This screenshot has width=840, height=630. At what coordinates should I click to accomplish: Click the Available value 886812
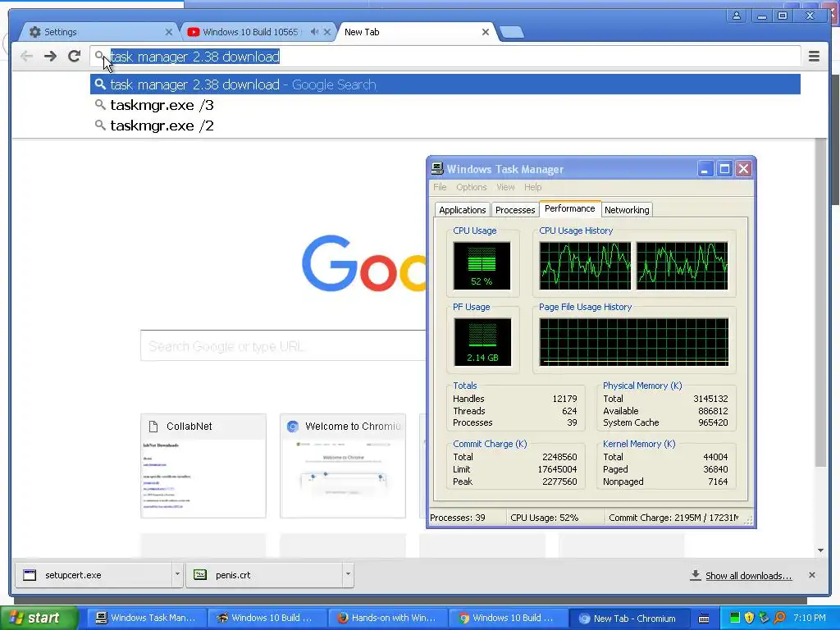click(713, 411)
